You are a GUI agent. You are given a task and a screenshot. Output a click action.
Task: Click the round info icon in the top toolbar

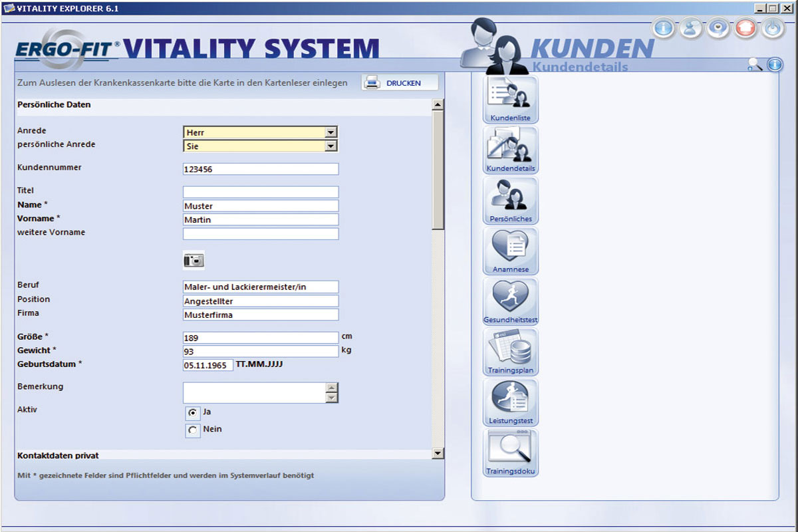coord(664,29)
